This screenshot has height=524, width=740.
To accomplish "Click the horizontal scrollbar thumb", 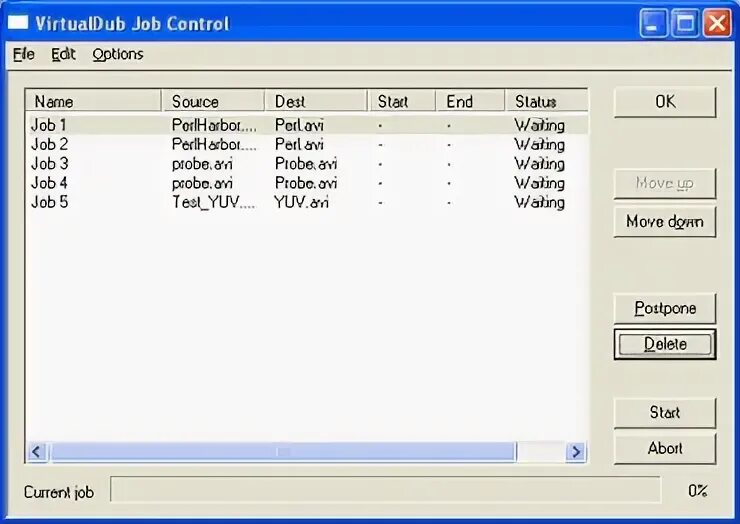I will (x=282, y=452).
